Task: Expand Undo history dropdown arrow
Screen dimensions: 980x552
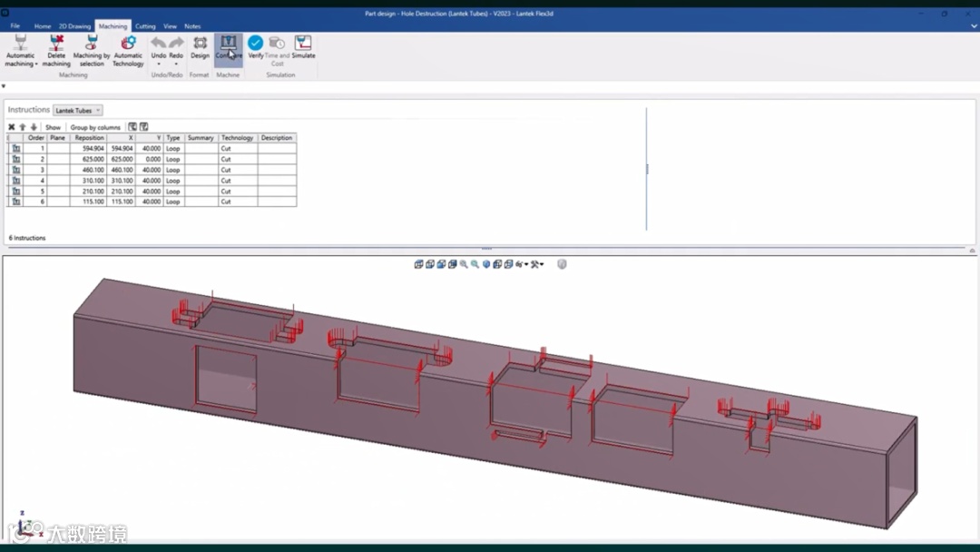Action: click(x=158, y=64)
